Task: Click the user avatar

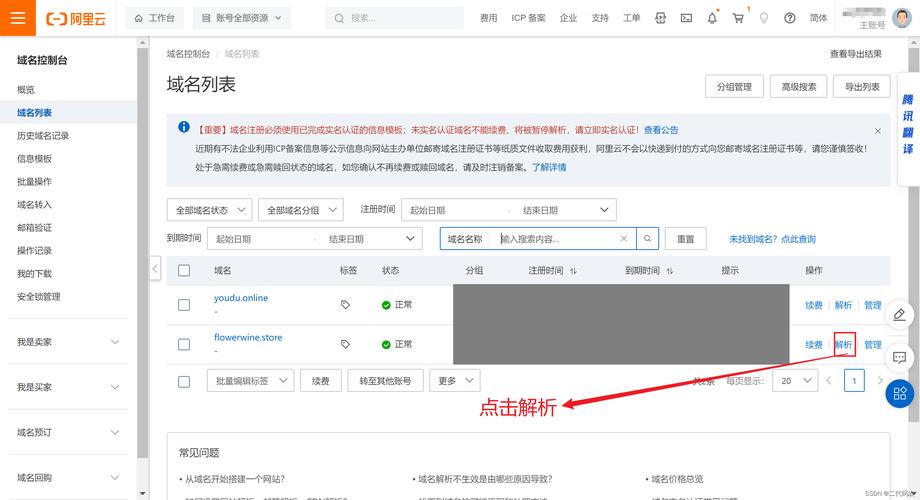Action: [x=902, y=18]
